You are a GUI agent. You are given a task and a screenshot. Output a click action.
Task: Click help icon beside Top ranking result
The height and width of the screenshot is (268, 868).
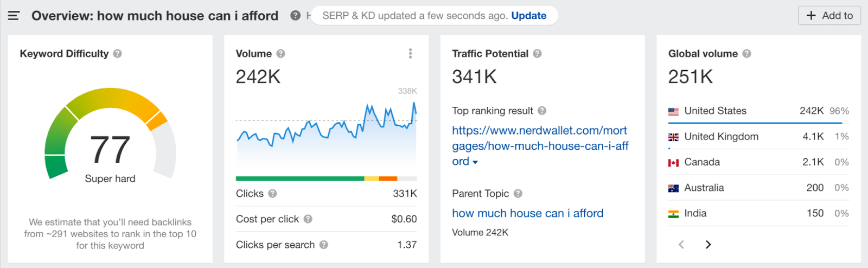pos(542,111)
